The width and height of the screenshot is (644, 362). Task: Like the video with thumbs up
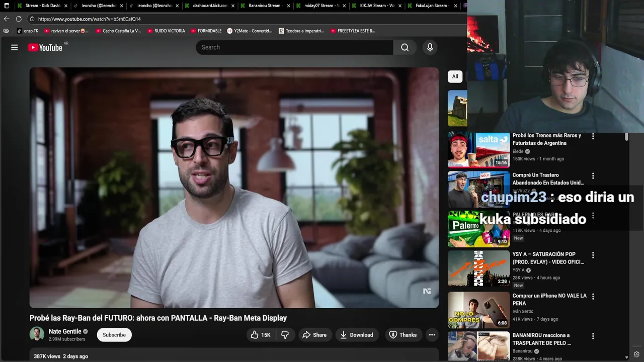[x=261, y=335]
